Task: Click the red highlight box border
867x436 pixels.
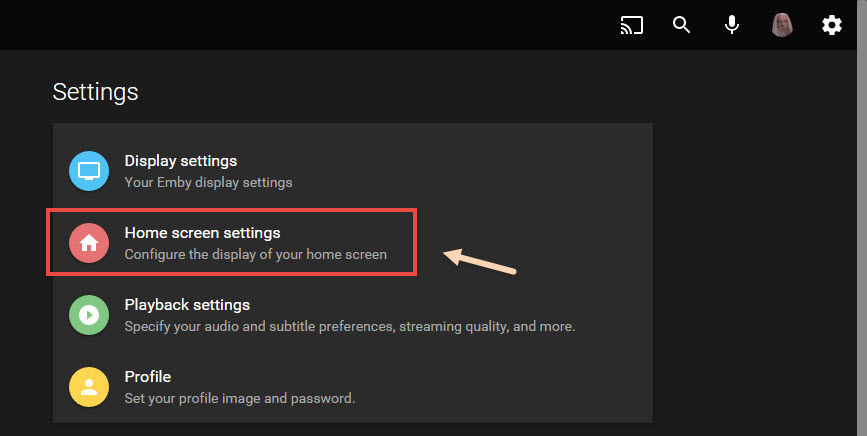Action: click(x=414, y=243)
